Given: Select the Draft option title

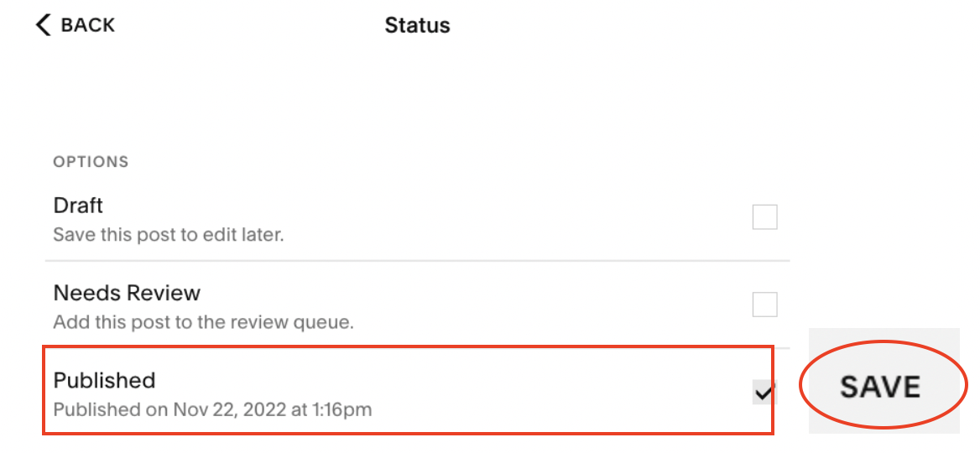Looking at the screenshot, I should coord(78,206).
